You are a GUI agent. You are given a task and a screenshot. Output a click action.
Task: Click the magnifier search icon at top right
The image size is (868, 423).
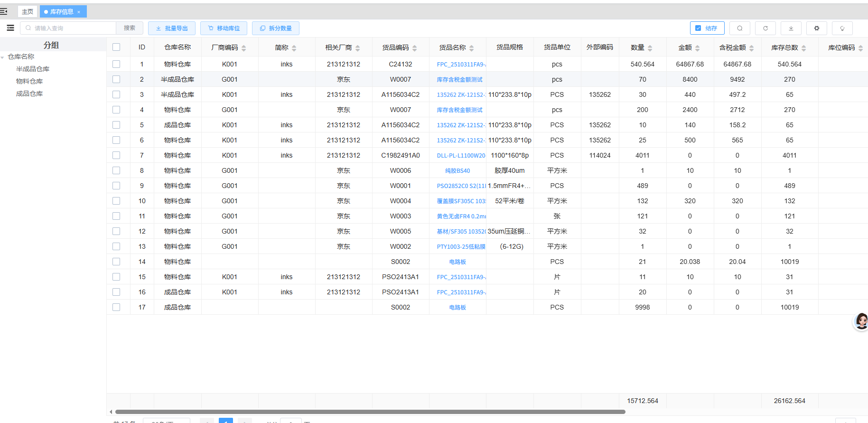click(x=739, y=28)
